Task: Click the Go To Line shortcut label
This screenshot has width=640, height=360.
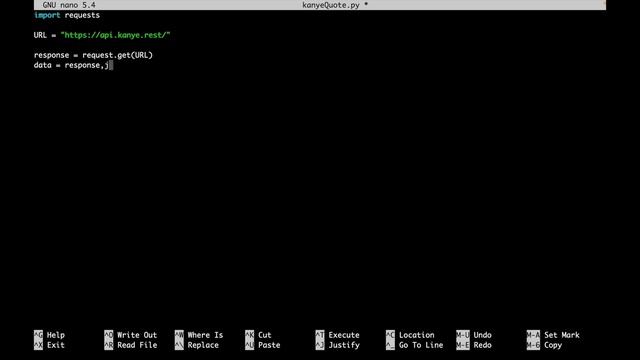Action: (421, 345)
